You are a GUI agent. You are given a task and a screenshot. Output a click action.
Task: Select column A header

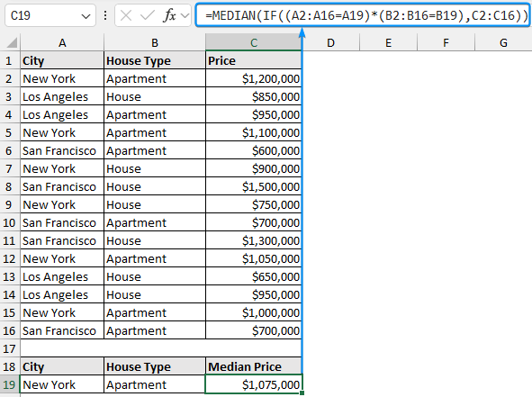point(62,42)
